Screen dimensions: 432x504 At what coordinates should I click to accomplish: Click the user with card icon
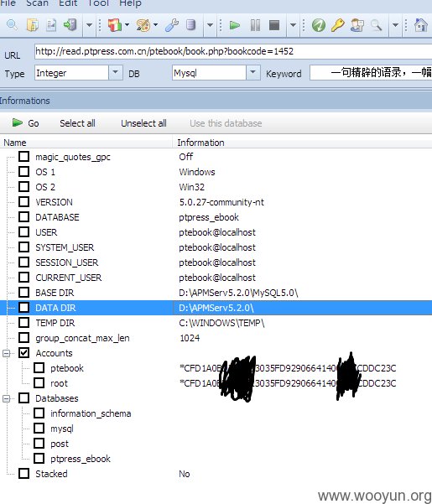pyautogui.click(x=357, y=25)
